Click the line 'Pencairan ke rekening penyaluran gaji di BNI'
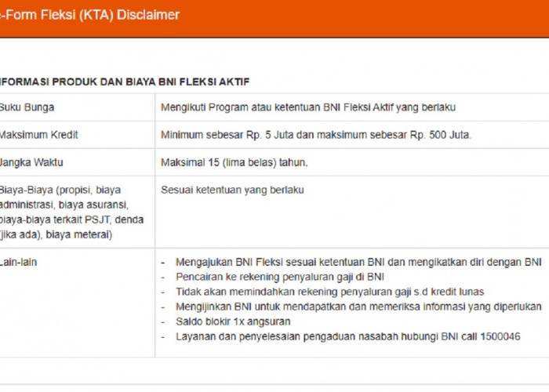This screenshot has width=549, height=392. click(x=280, y=277)
